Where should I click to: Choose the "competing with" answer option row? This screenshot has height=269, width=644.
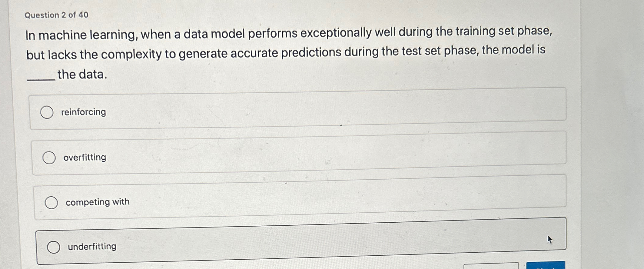tap(303, 202)
